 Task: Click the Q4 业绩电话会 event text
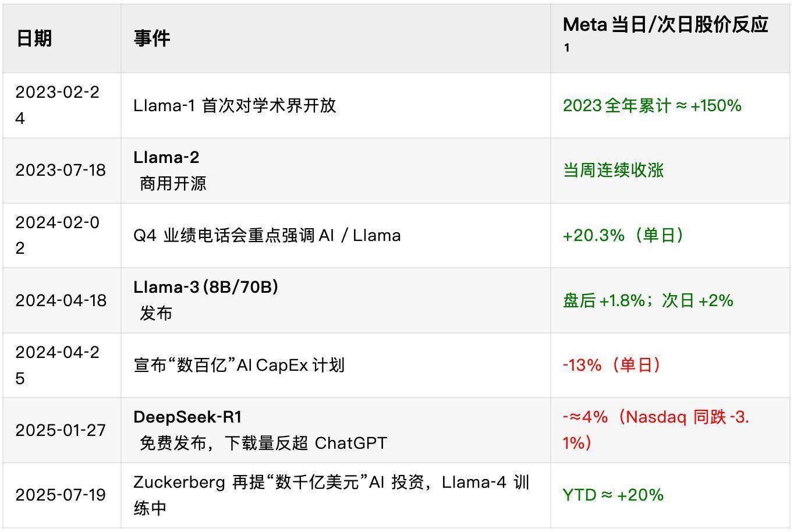[267, 235]
